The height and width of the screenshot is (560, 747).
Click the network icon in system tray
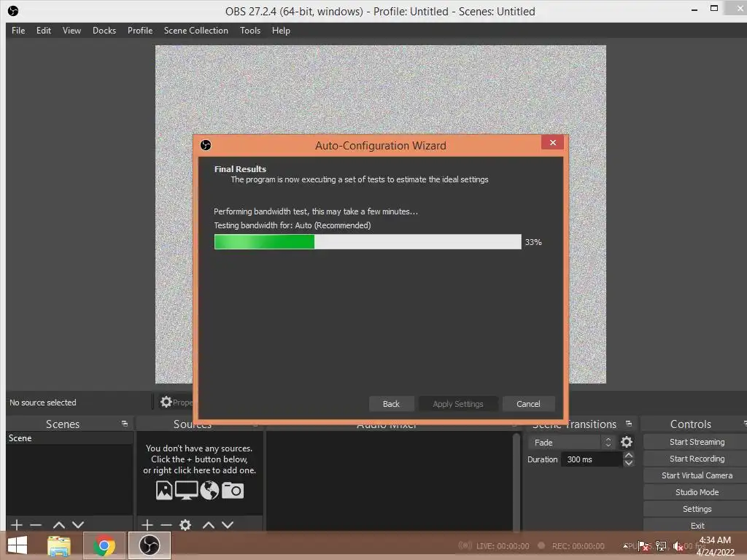[x=661, y=546]
